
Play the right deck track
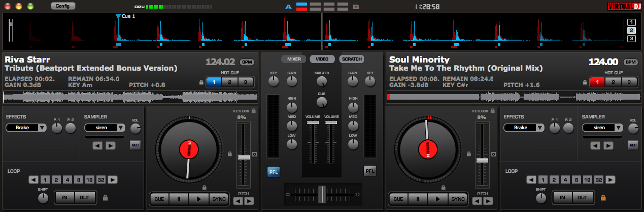click(437, 199)
